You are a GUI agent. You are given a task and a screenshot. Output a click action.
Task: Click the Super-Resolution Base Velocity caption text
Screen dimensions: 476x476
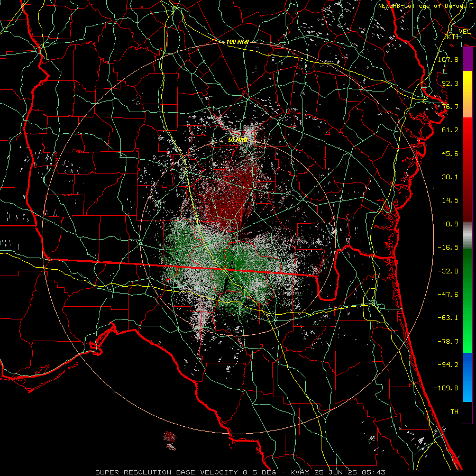point(241,472)
